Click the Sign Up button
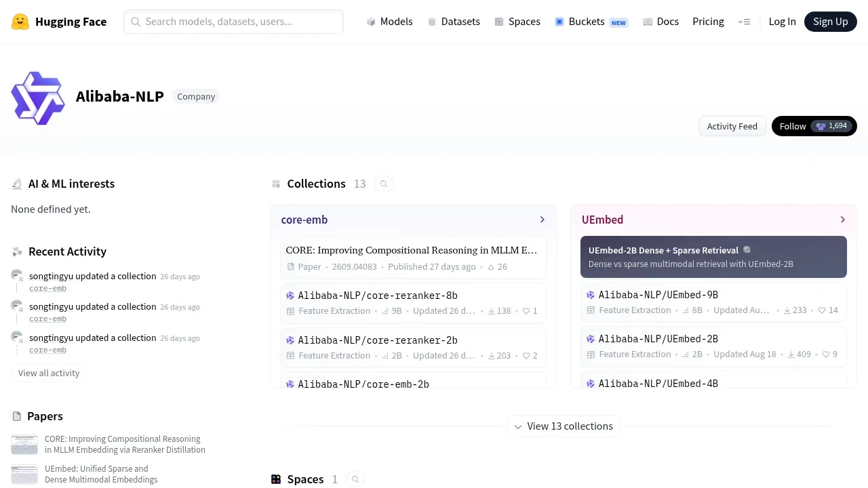Image resolution: width=868 pixels, height=488 pixels. (x=831, y=22)
